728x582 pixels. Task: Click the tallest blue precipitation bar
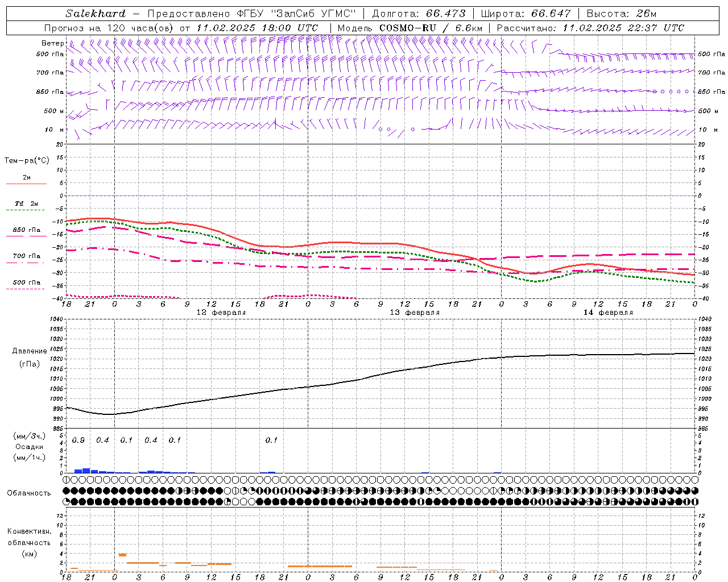coord(86,470)
